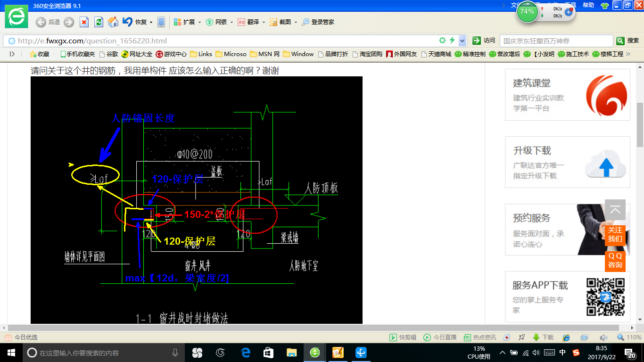This screenshot has height=362, width=644.
Task: Open the MSN 网 bookmark folder
Action: [x=265, y=54]
